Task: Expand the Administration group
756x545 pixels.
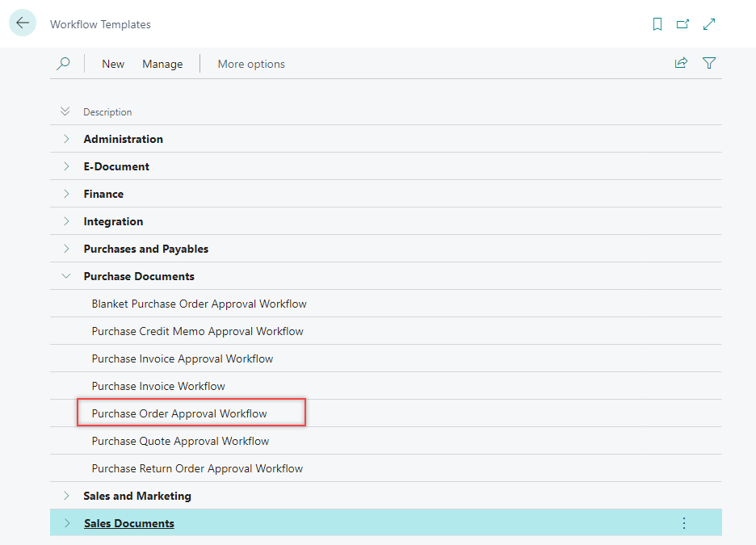Action: [x=66, y=139]
